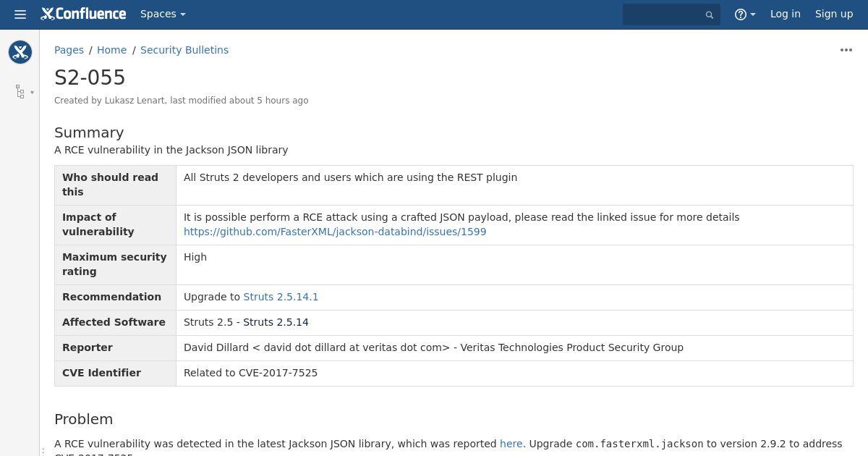Open the jackson-databind issue 1599 link
868x456 pixels.
pos(335,232)
